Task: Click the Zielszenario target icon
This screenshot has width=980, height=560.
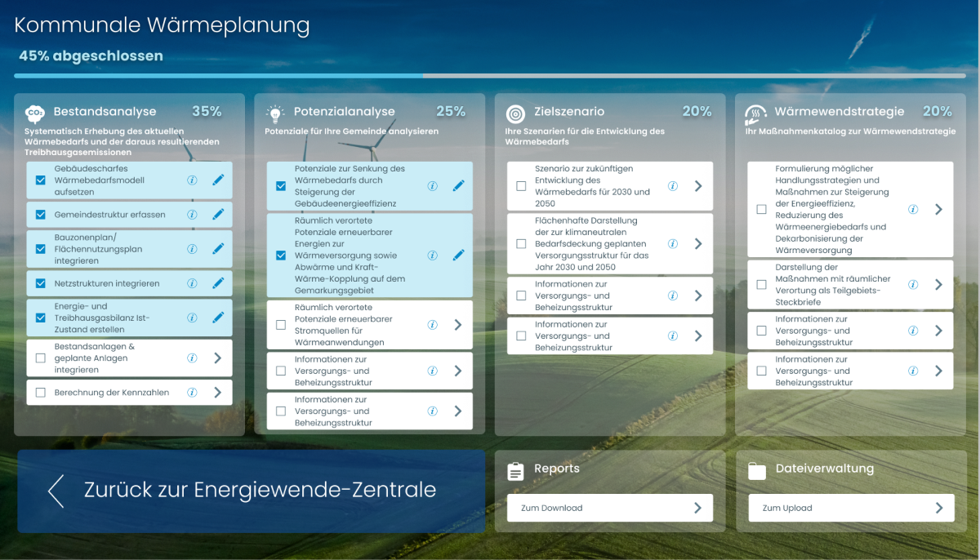Action: pos(515,113)
